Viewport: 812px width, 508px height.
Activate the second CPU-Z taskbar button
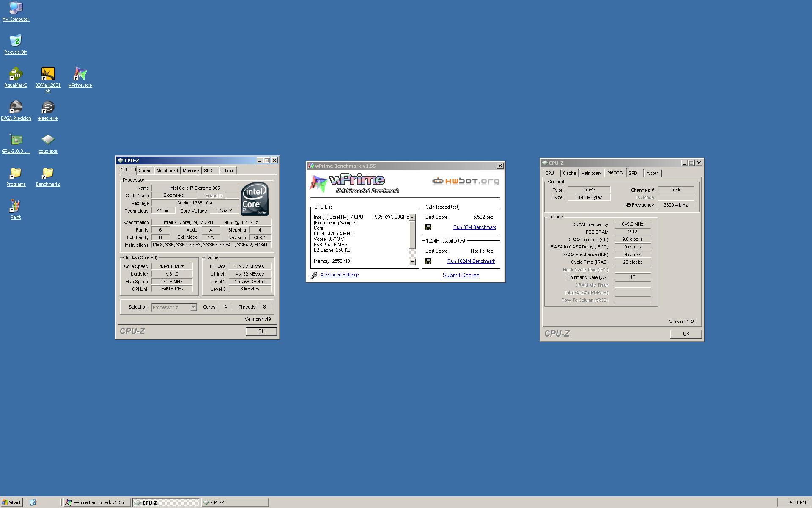235,502
